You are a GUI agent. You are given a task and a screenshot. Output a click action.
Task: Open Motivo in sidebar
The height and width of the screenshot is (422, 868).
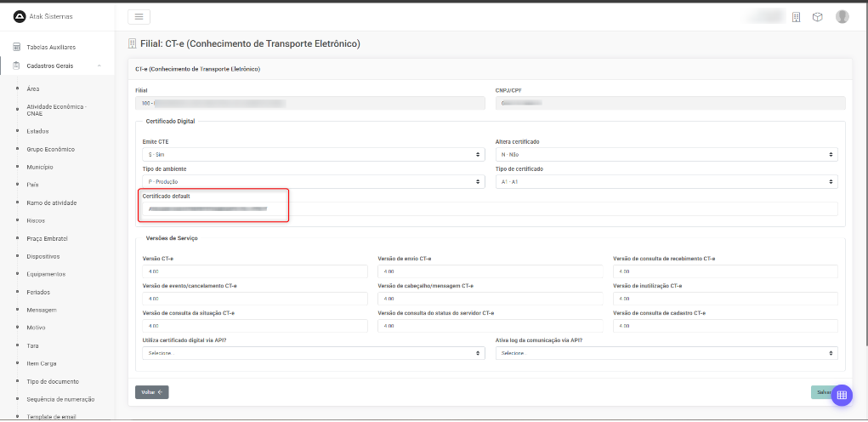click(x=36, y=328)
